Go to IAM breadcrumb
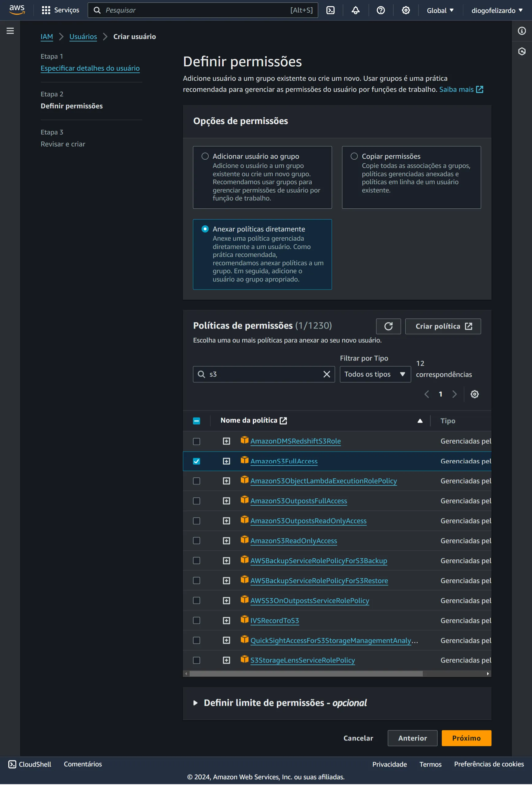 tap(47, 37)
